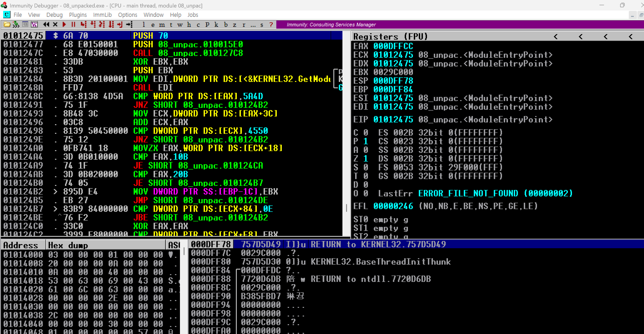Screen dimensions: 644x334
Task: Click the Registers (FPU) header to switch view
Action: [x=390, y=37]
